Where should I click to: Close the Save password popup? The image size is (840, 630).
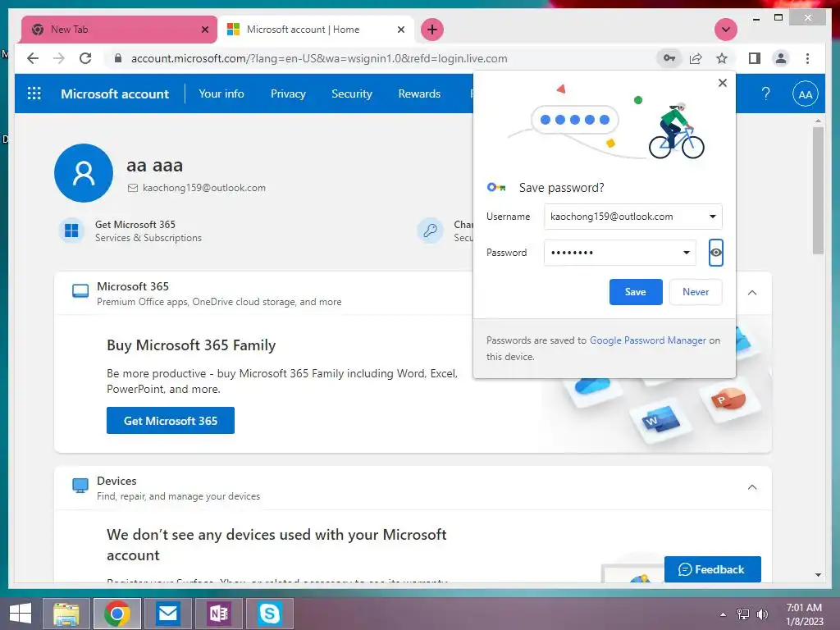(x=723, y=83)
